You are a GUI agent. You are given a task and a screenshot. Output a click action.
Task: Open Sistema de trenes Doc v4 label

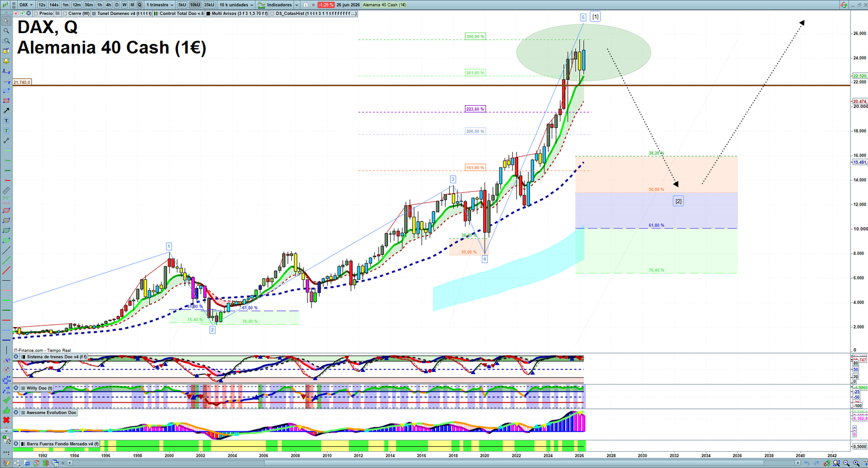point(57,357)
